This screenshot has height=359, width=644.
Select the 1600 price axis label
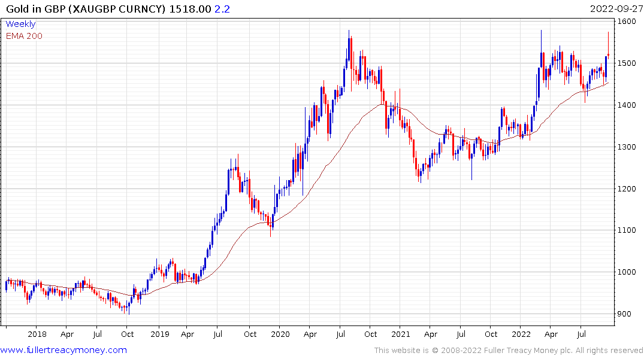tap(627, 22)
